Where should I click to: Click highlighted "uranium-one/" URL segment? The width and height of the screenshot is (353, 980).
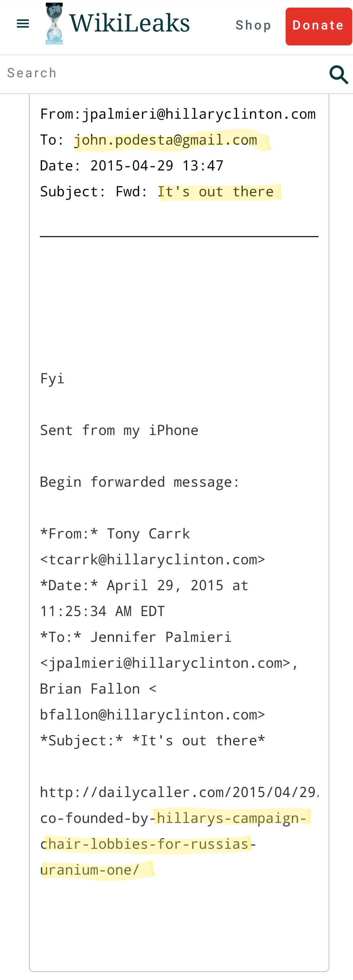tap(90, 870)
